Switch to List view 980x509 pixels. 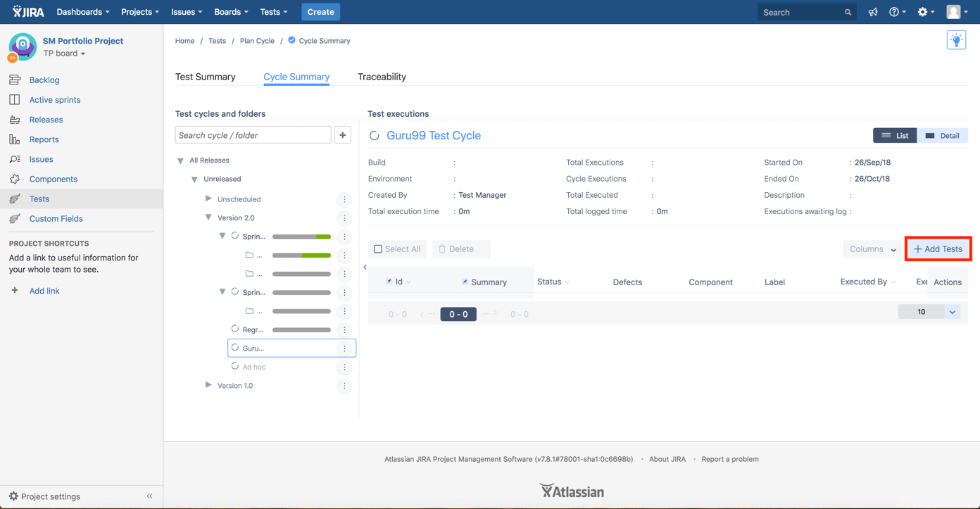(895, 136)
